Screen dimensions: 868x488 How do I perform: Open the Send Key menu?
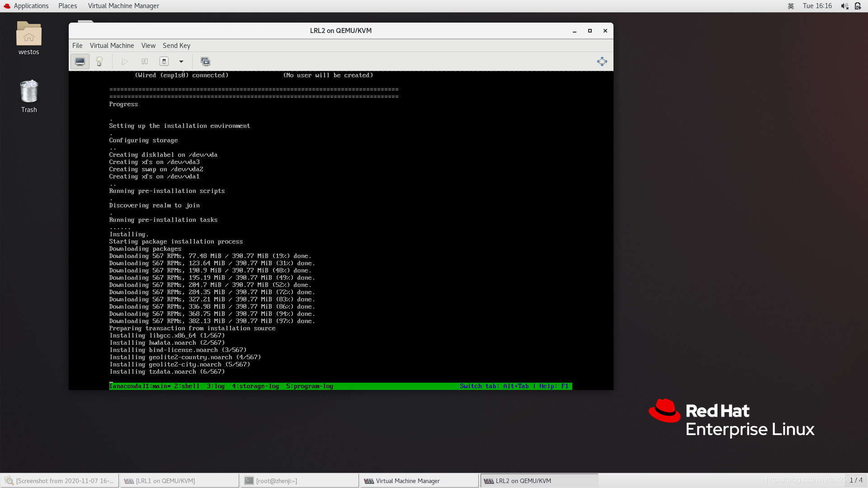(x=176, y=45)
